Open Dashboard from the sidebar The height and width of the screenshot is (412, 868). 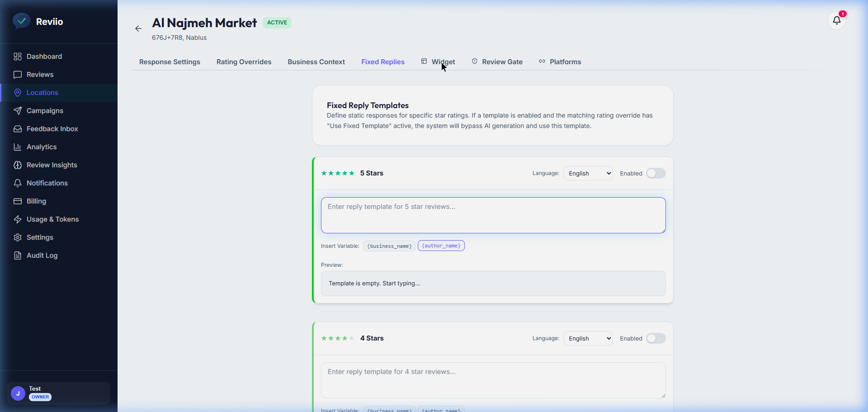tap(59, 57)
